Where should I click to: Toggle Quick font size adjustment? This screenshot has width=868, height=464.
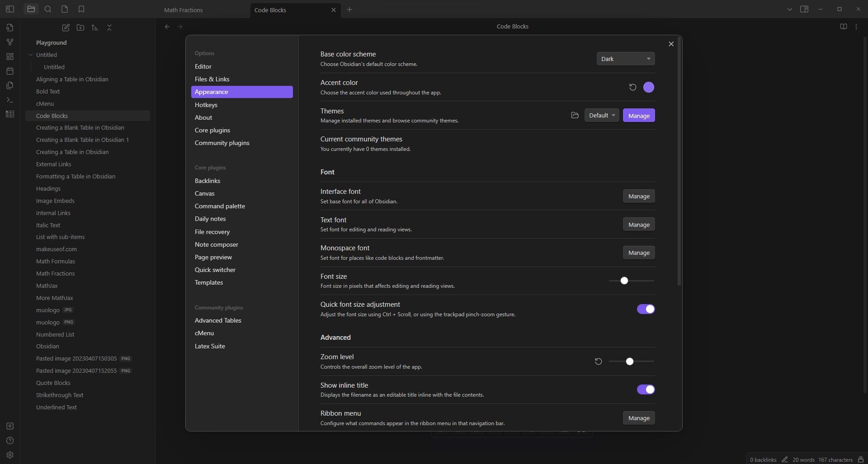(646, 309)
